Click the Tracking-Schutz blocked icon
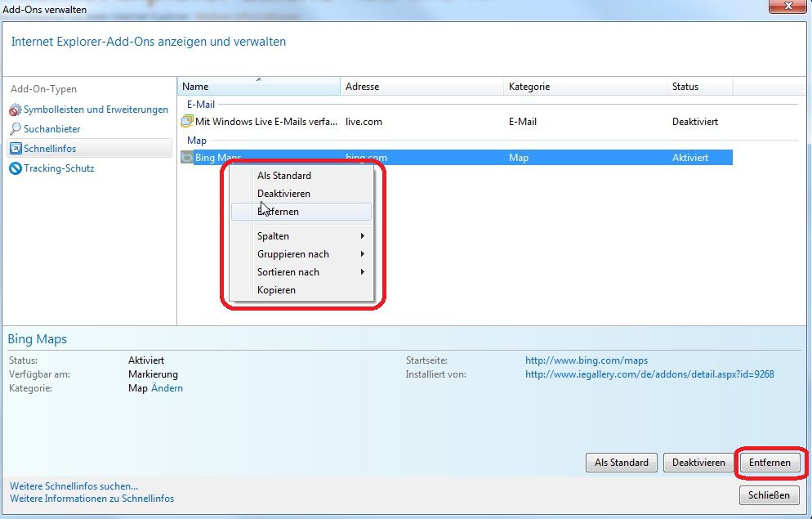Viewport: 812px width, 519px height. pyautogui.click(x=16, y=168)
